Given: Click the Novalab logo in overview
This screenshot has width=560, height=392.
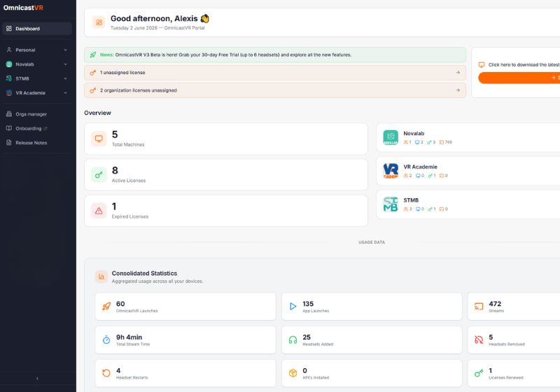Looking at the screenshot, I should 391,137.
